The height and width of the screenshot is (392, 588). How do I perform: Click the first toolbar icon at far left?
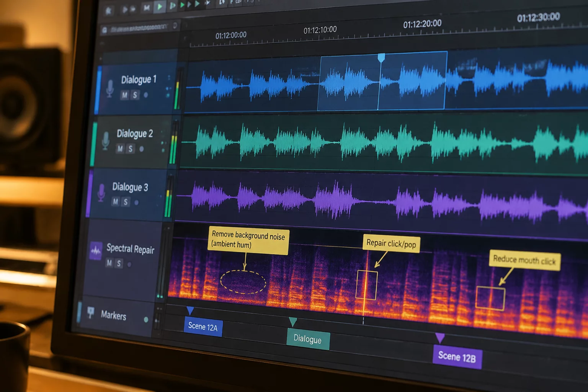(109, 11)
